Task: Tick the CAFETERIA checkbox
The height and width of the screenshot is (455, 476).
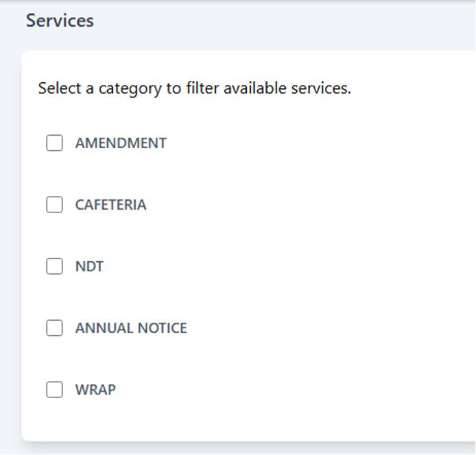Action: pyautogui.click(x=54, y=205)
